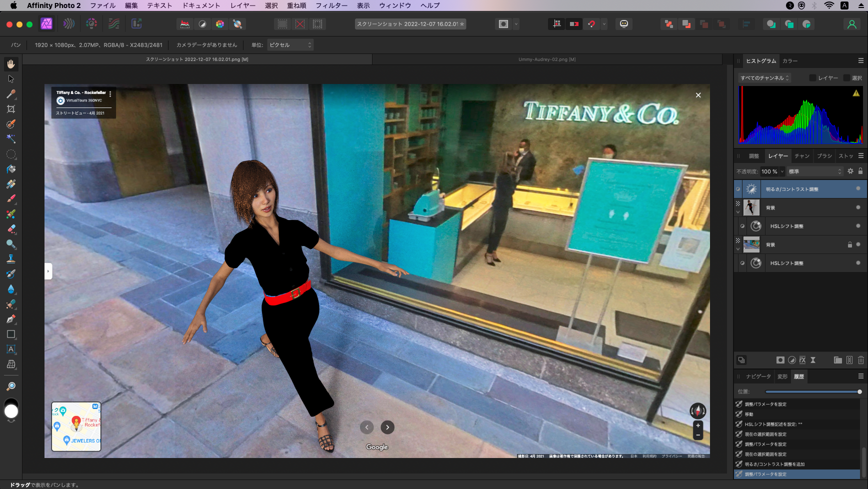This screenshot has width=868, height=489.
Task: Toggle visibility of bottom HSL shift adjustment
Action: click(x=858, y=263)
